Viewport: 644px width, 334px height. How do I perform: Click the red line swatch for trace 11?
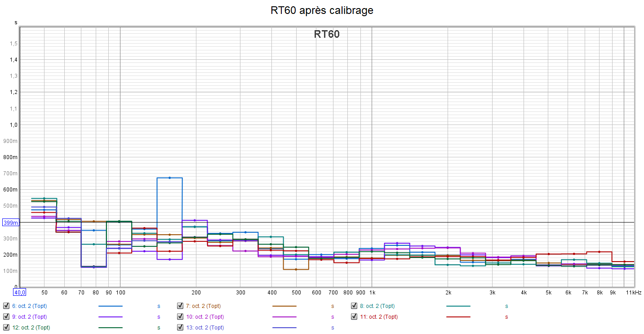458,317
